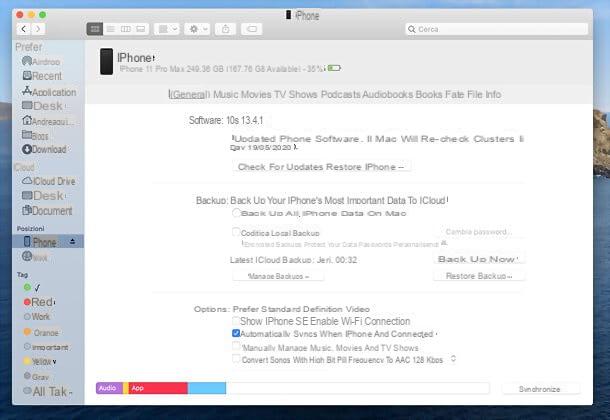Click the Edit Tags toolbar icon

[252, 29]
